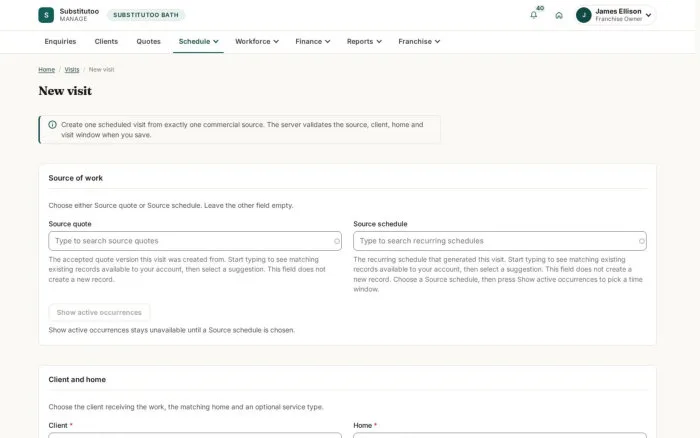The width and height of the screenshot is (700, 438).
Task: Click the Source of work section heading
Action: pos(75,178)
